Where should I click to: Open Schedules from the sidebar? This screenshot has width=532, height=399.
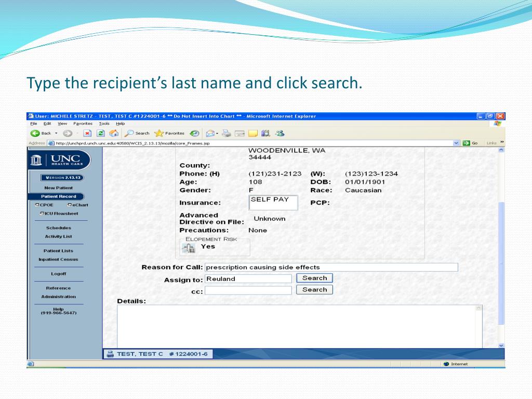coord(58,228)
